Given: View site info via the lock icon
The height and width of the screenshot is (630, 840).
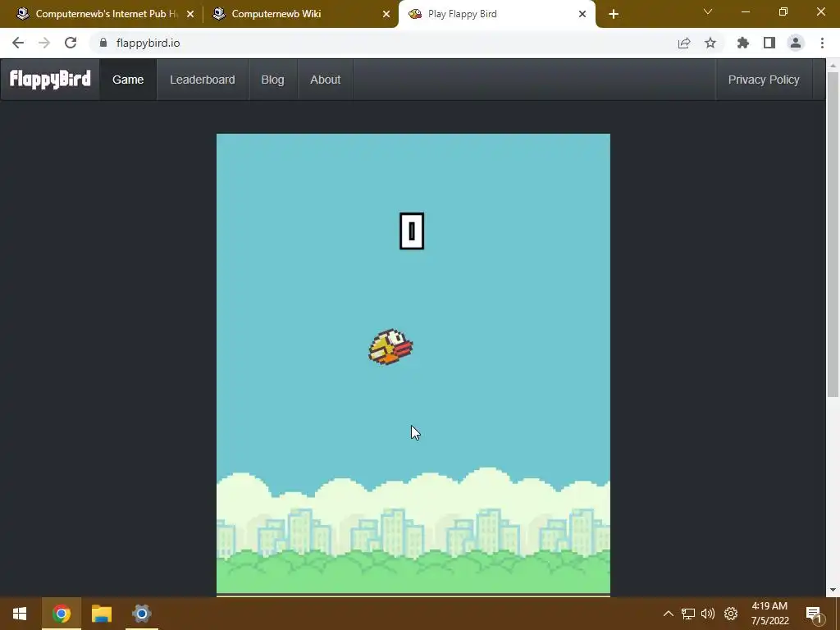Looking at the screenshot, I should point(103,43).
